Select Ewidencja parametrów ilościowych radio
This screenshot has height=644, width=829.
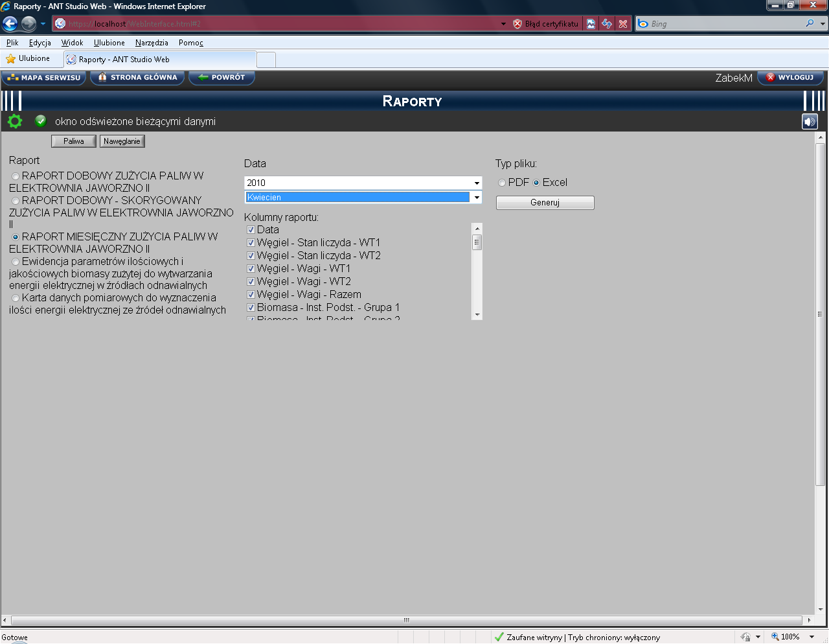pyautogui.click(x=16, y=262)
